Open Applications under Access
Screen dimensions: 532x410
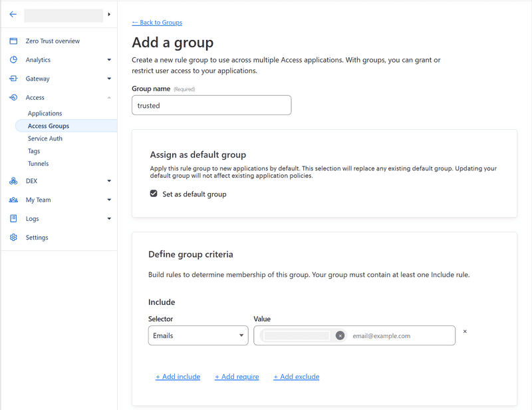click(x=45, y=114)
